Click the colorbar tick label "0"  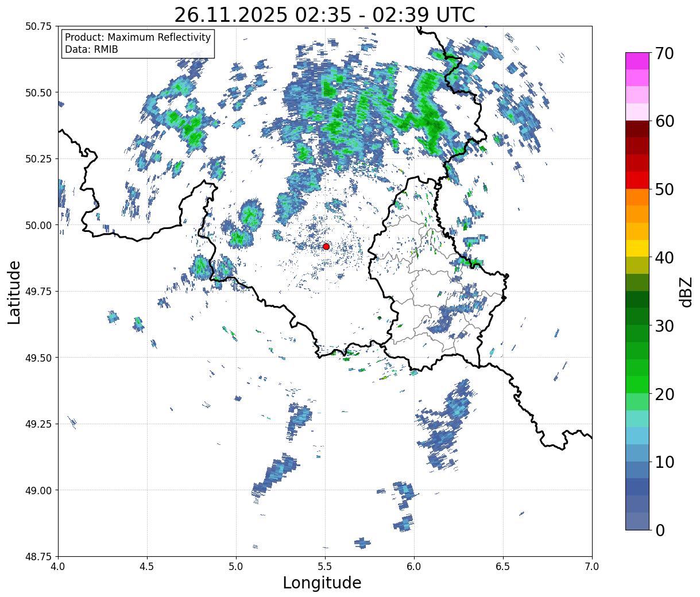tap(660, 530)
